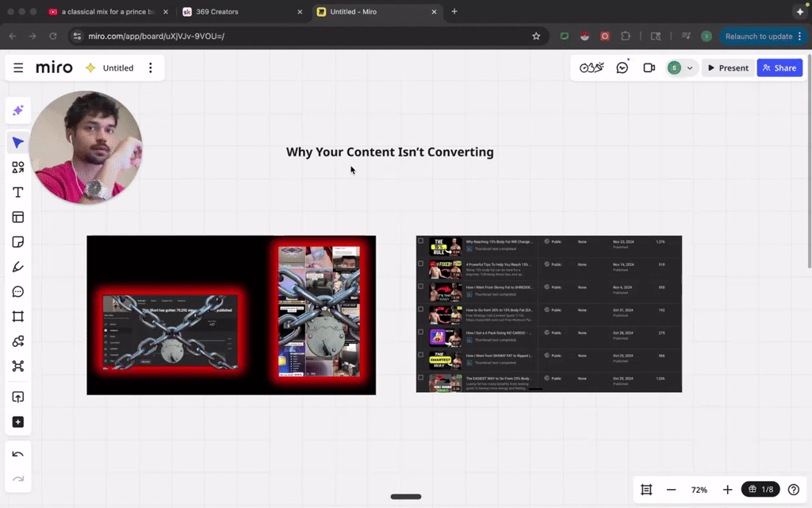The height and width of the screenshot is (508, 812).
Task: Toggle the bookmark star in the address bar
Action: coord(536,36)
